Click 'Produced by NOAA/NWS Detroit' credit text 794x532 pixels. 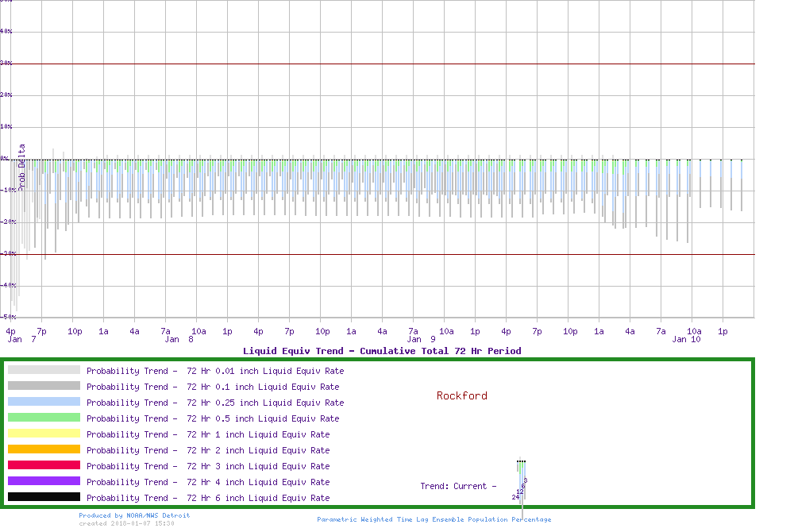click(134, 515)
